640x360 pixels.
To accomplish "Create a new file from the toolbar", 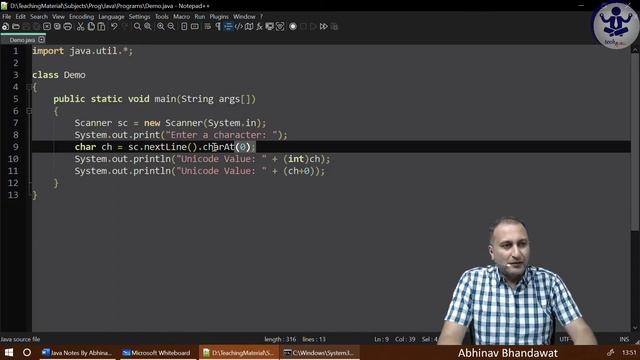I will [x=5, y=27].
